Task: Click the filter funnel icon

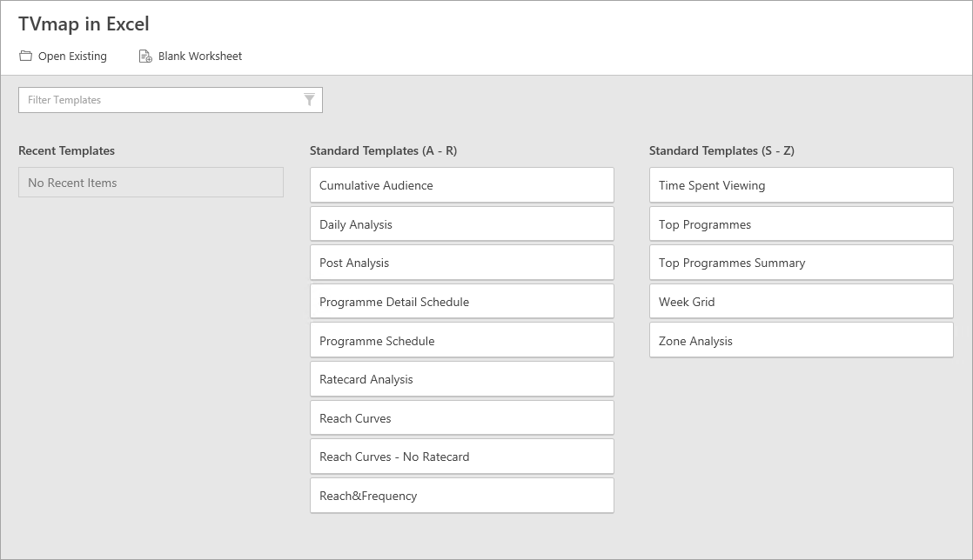Action: pyautogui.click(x=309, y=100)
